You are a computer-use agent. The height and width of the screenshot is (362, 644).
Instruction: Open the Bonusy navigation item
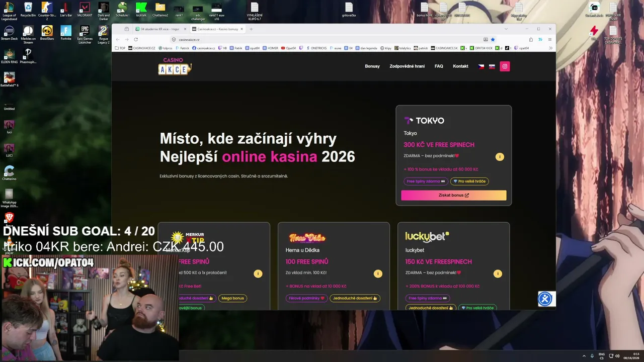tap(372, 66)
